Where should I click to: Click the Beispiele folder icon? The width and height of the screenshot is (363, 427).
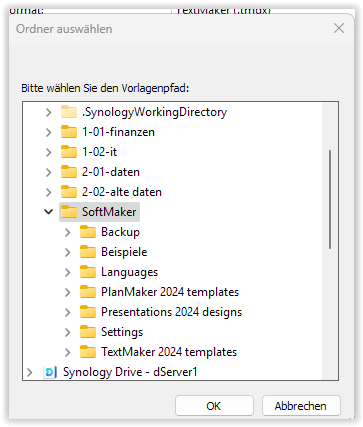(x=88, y=252)
